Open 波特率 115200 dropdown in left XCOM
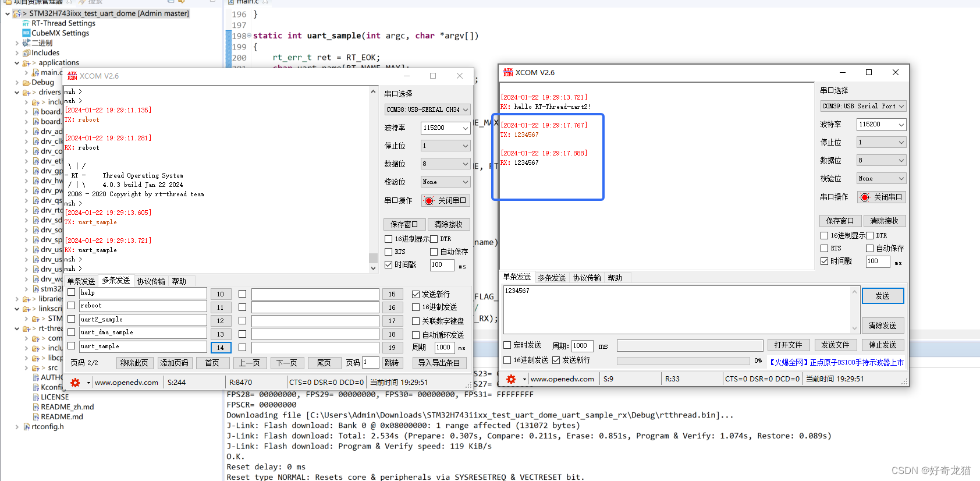980x481 pixels. pos(446,128)
